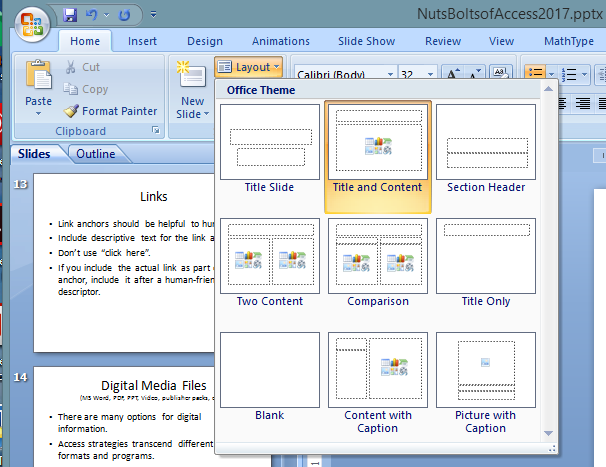This screenshot has width=606, height=467.
Task: Clear all formatting icon
Action: 500,73
